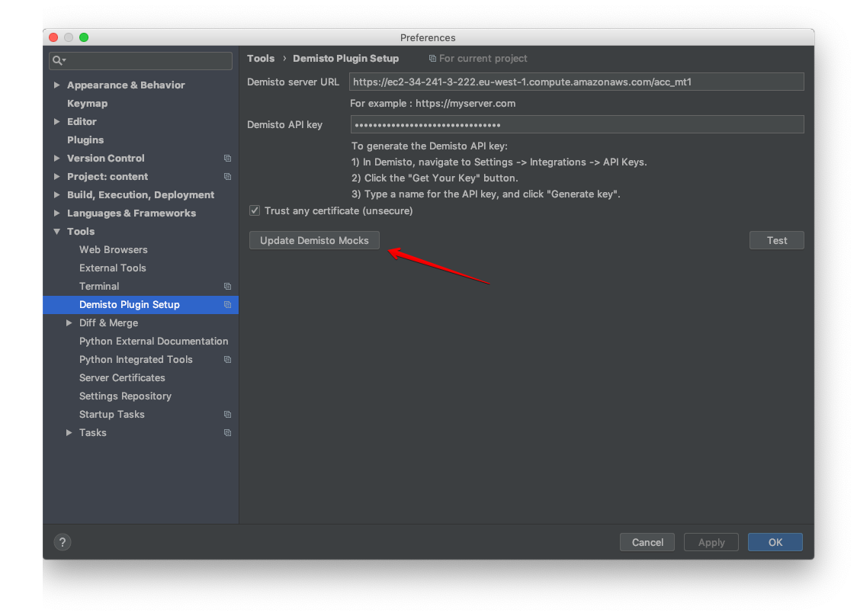The width and height of the screenshot is (857, 616).
Task: Select Web Browsers under Tools
Action: pos(113,250)
